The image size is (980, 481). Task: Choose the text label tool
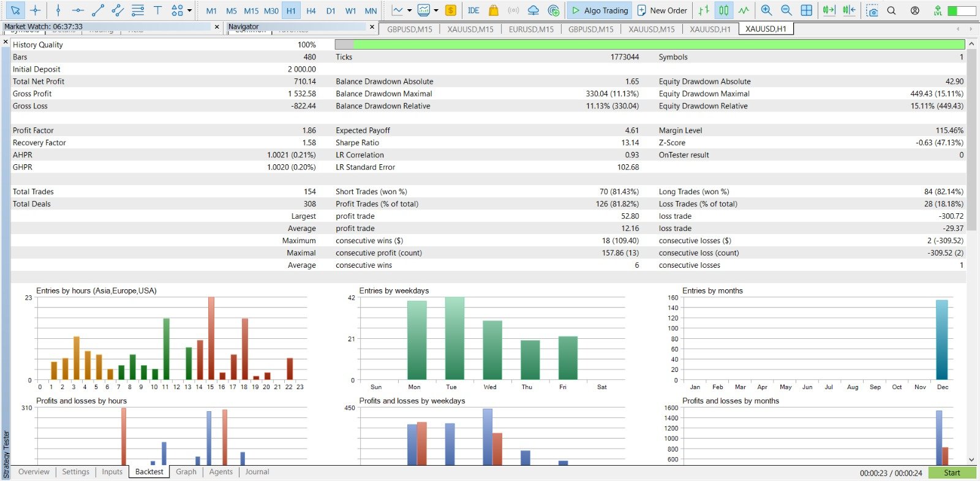(x=157, y=10)
